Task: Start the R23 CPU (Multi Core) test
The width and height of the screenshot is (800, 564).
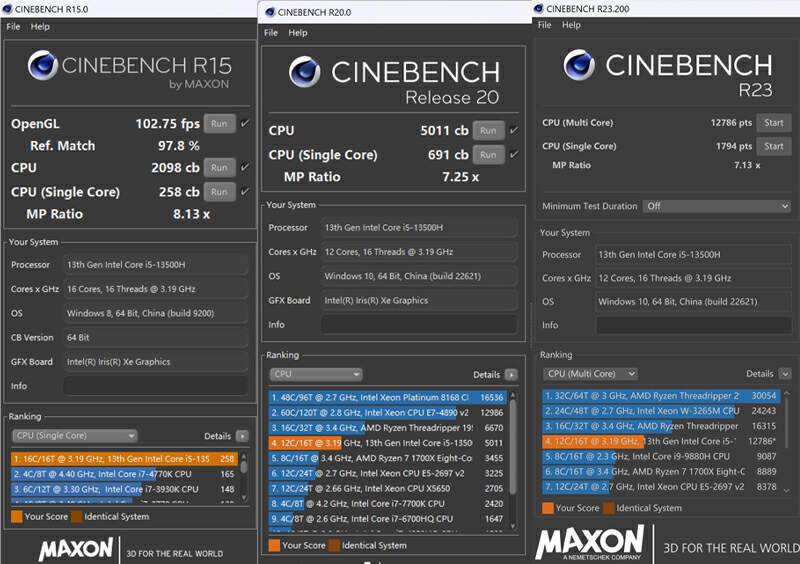Action: 773,123
